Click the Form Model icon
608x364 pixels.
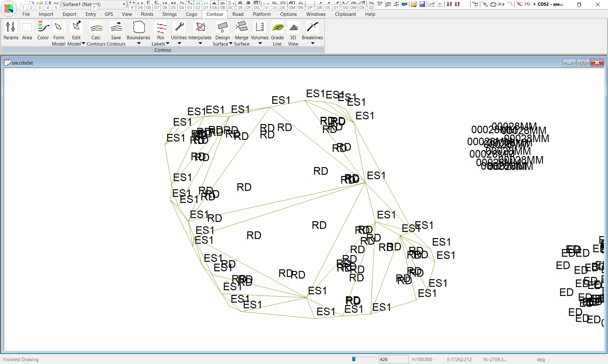(59, 28)
